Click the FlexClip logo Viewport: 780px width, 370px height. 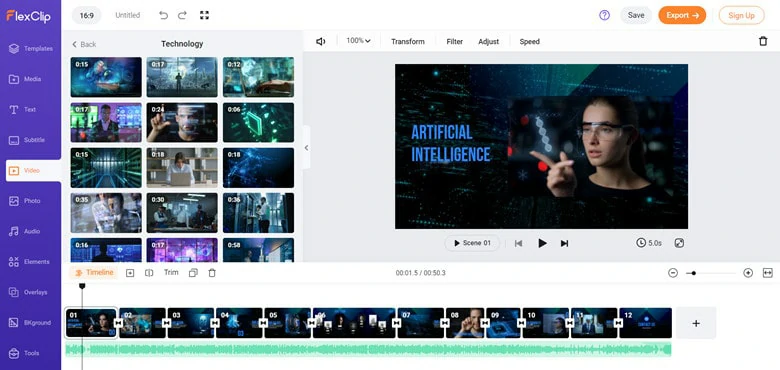tap(28, 16)
